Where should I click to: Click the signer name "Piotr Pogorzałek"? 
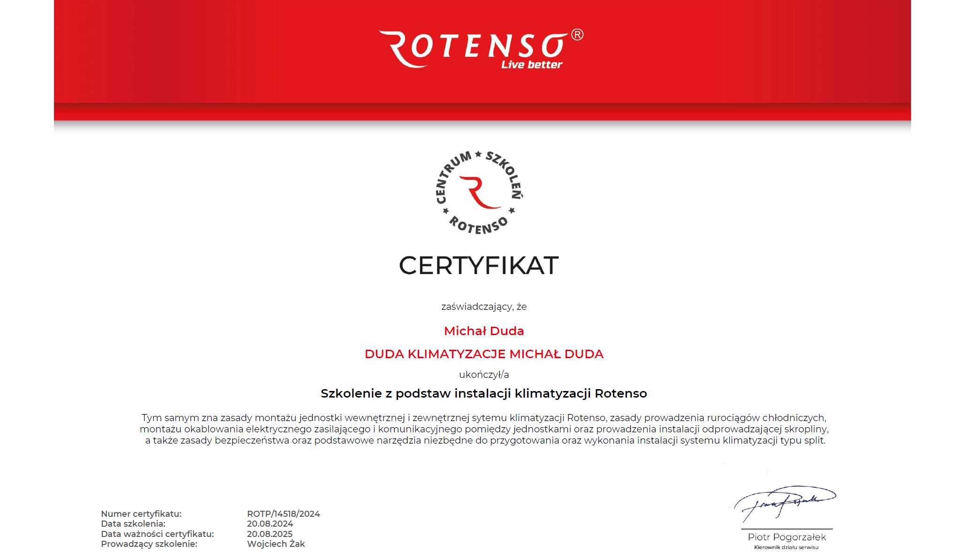pos(787,537)
